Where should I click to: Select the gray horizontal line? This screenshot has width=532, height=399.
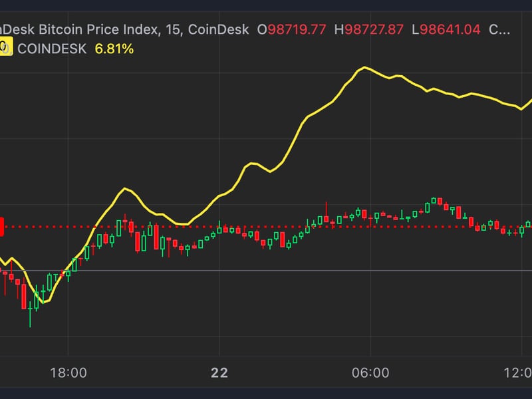pos(266,271)
